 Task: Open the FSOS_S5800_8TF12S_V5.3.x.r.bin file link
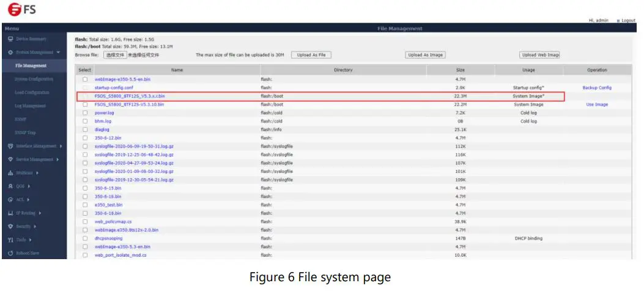pos(130,96)
